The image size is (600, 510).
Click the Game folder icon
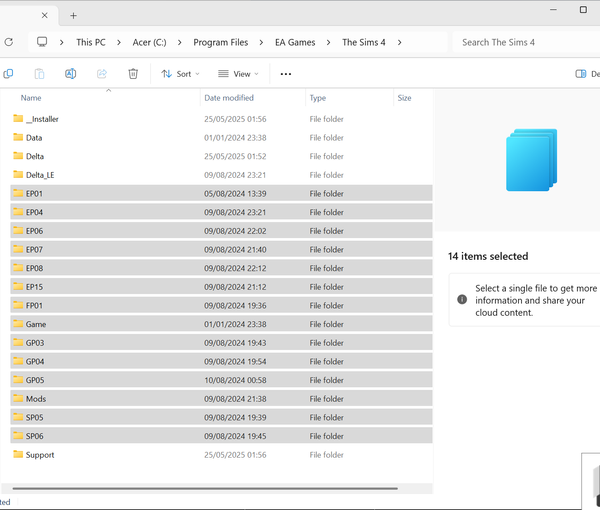(18, 324)
